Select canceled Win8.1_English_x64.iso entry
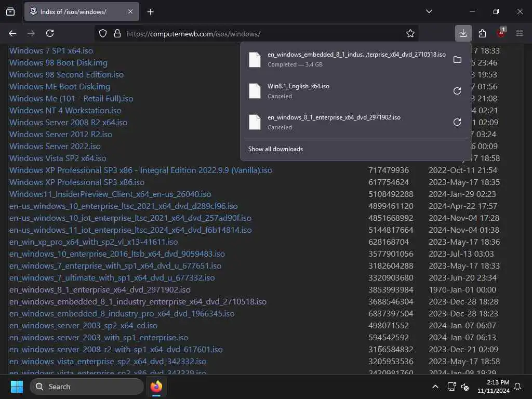This screenshot has width=532, height=399. click(x=346, y=91)
